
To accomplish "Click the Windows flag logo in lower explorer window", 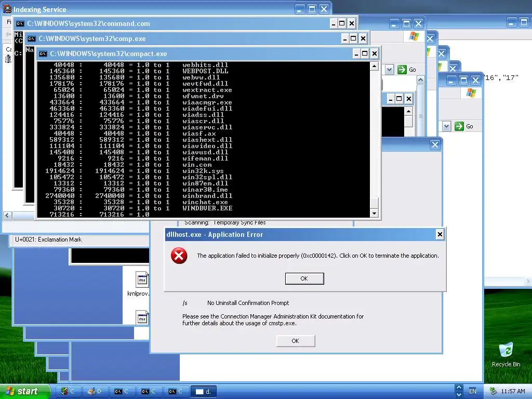I will pyautogui.click(x=471, y=92).
